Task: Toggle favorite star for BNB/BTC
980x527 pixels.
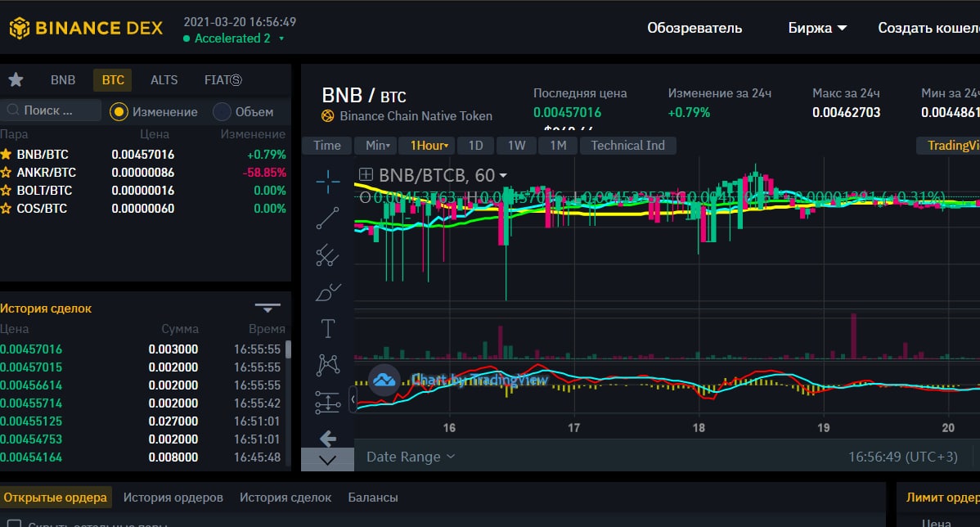Action: pyautogui.click(x=6, y=154)
